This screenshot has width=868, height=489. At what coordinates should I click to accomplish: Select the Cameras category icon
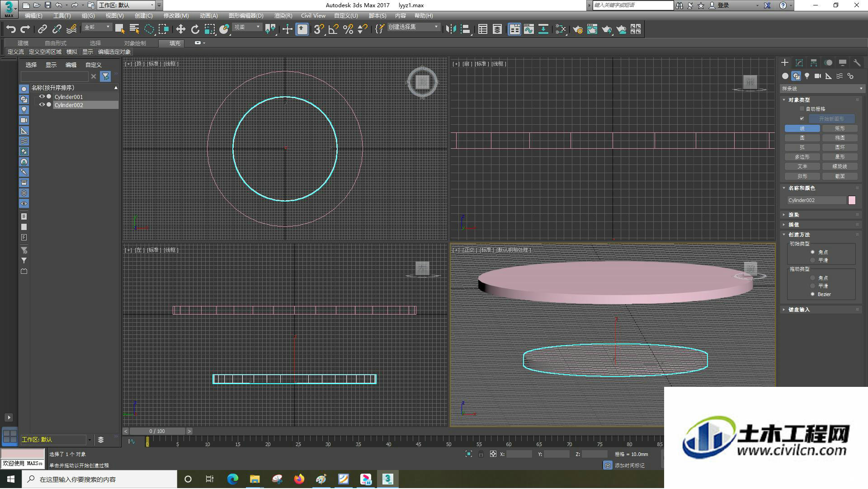click(x=818, y=76)
